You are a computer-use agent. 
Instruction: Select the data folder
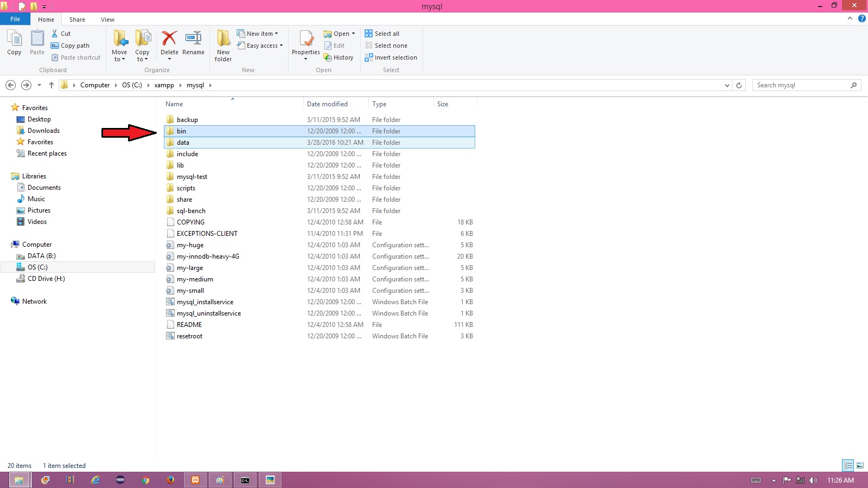click(x=320, y=143)
